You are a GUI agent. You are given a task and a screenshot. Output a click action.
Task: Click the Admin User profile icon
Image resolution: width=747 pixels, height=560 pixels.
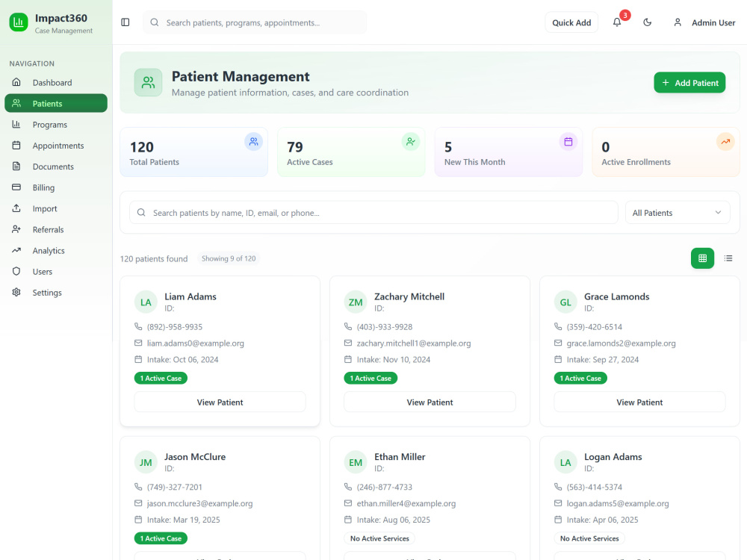678,22
